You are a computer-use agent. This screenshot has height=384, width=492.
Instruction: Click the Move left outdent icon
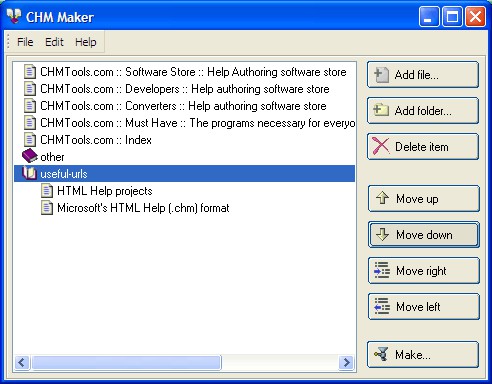click(382, 306)
